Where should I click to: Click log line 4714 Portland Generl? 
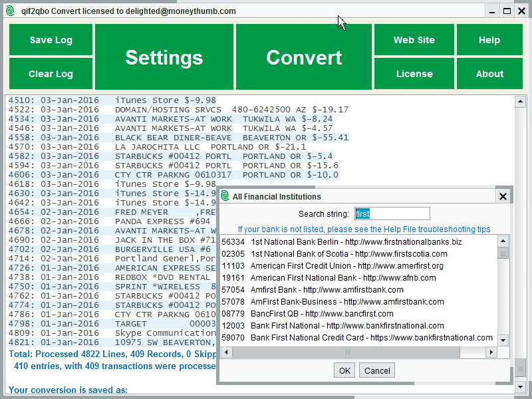pos(112,259)
